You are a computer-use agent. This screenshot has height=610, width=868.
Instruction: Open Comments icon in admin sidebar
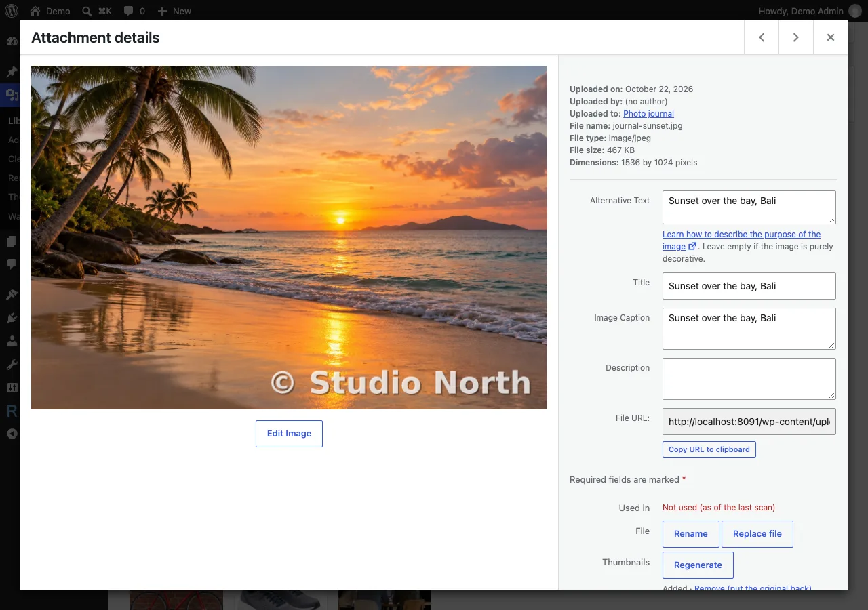12,264
